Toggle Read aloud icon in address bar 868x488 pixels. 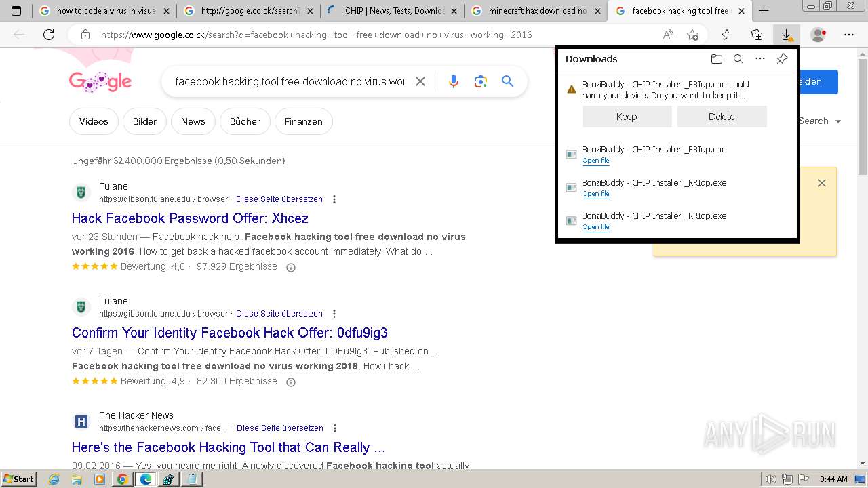click(668, 35)
